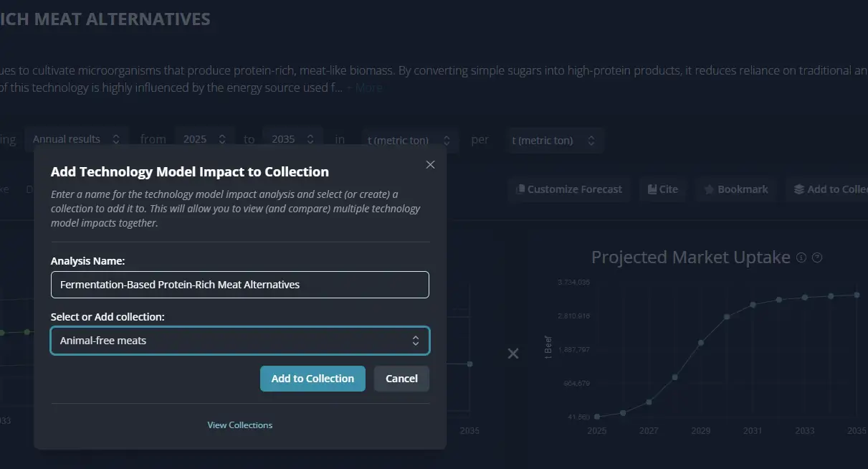Expand the Annual results dropdown
This screenshot has height=469, width=868.
(76, 139)
